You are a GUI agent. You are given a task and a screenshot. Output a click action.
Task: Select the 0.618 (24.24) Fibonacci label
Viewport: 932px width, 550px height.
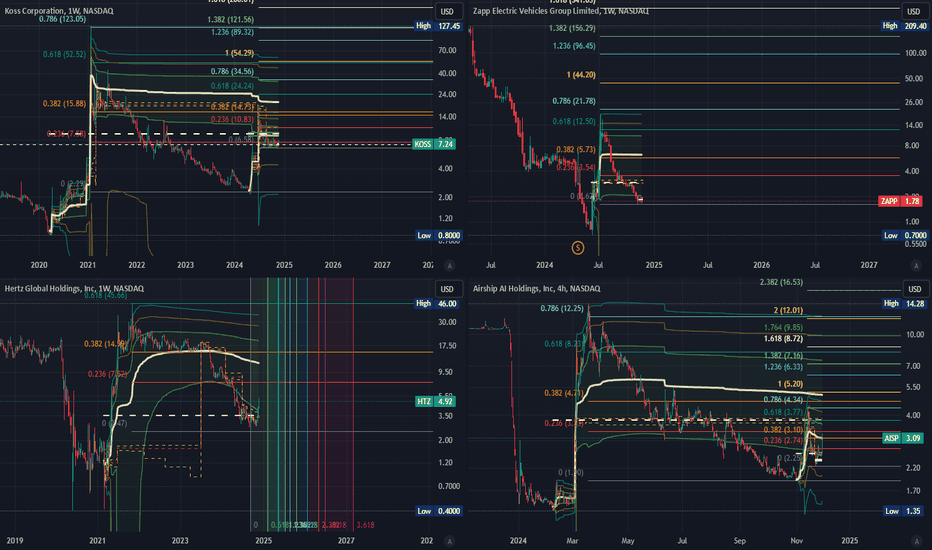tap(232, 86)
